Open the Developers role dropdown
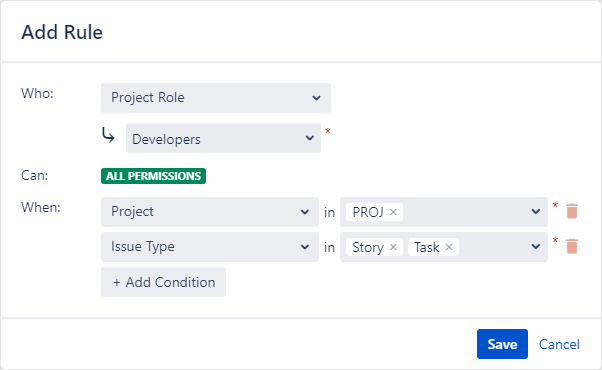The width and height of the screenshot is (602, 370). point(223,138)
